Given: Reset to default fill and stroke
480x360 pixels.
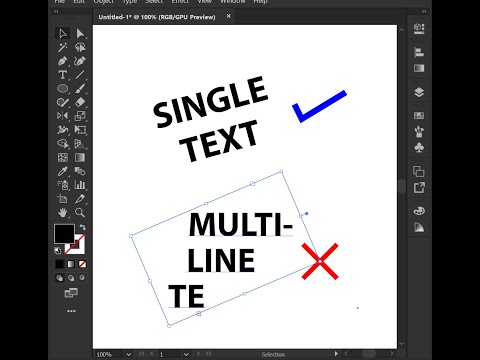Looking at the screenshot, I should click(x=58, y=250).
